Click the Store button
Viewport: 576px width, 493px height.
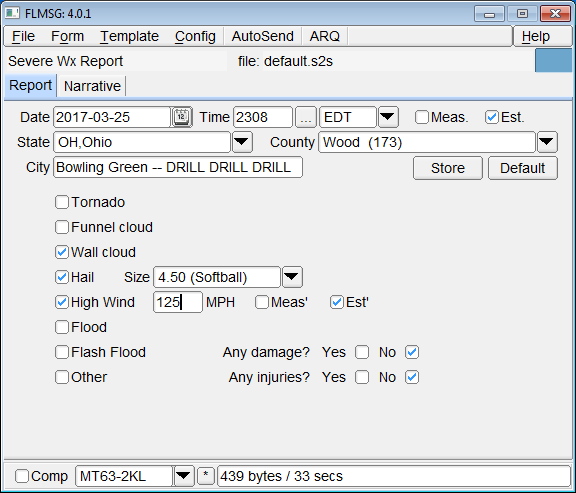click(x=448, y=168)
